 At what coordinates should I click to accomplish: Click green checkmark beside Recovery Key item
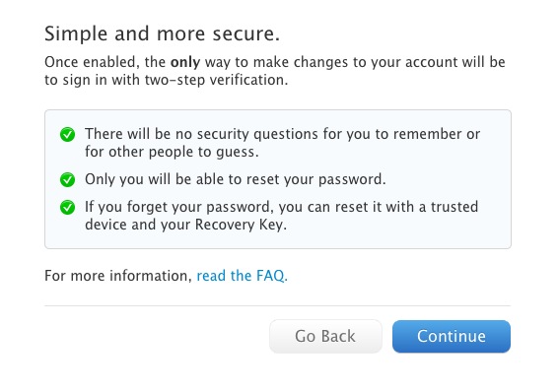pos(67,207)
